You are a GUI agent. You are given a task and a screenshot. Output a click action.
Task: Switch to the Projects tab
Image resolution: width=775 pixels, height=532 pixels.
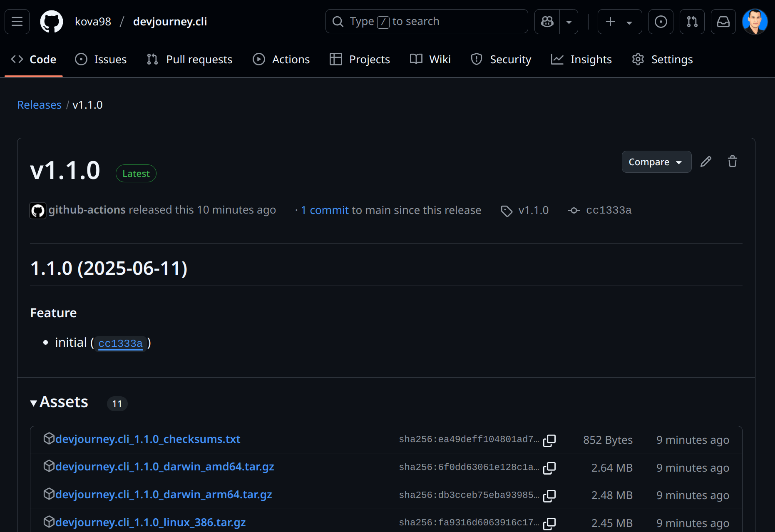pyautogui.click(x=360, y=60)
